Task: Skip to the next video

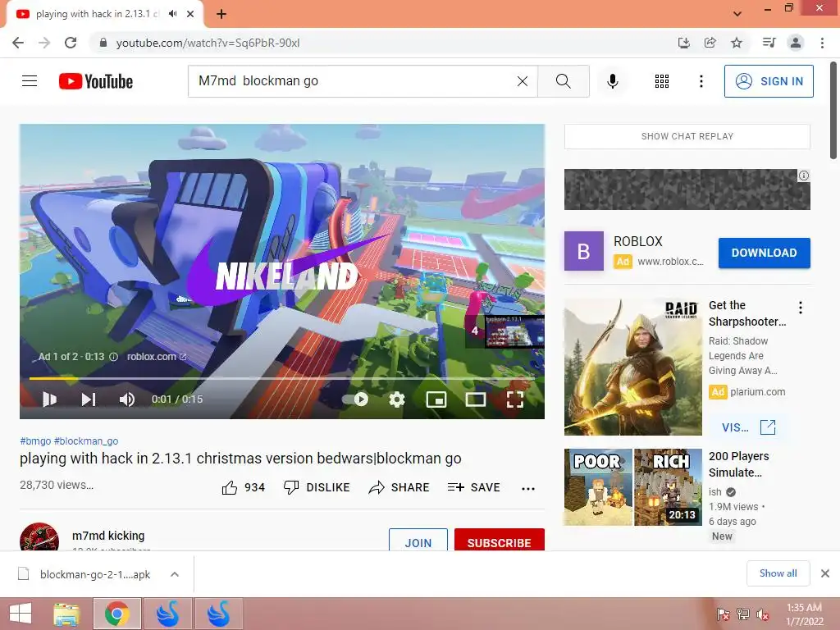Action: coord(89,399)
